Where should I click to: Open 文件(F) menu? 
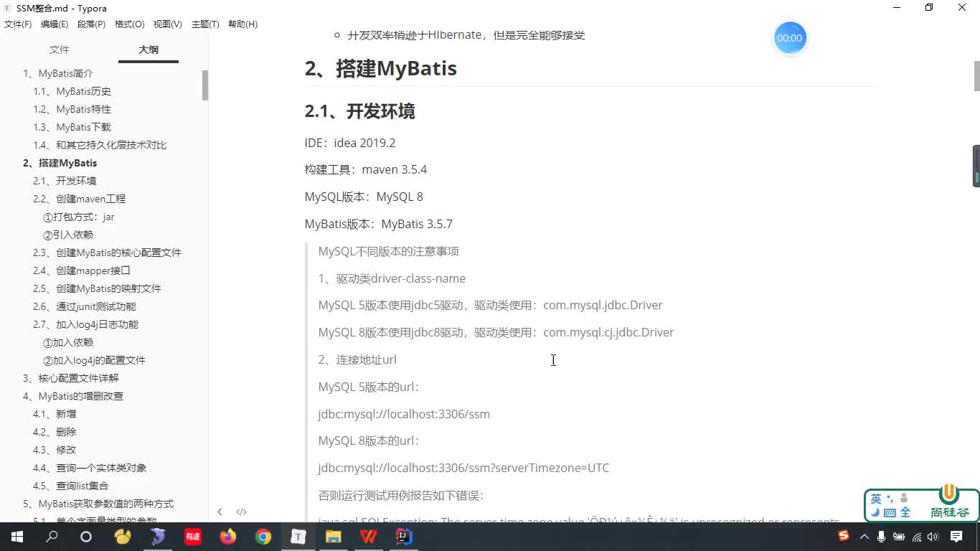click(18, 24)
